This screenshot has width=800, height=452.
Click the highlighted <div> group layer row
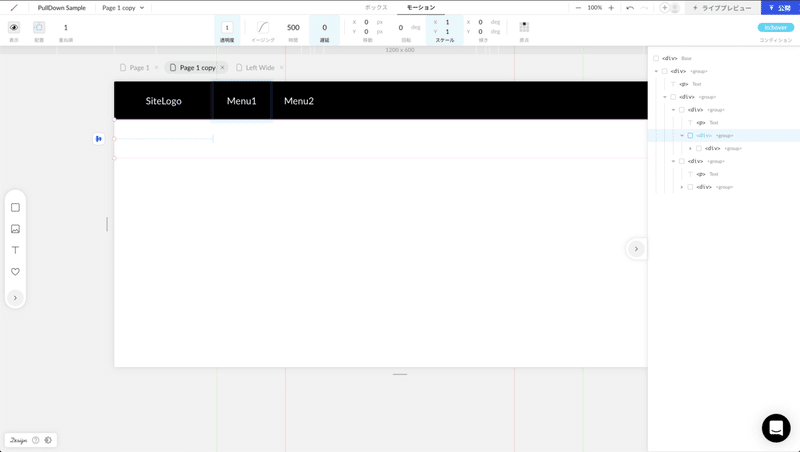point(723,136)
